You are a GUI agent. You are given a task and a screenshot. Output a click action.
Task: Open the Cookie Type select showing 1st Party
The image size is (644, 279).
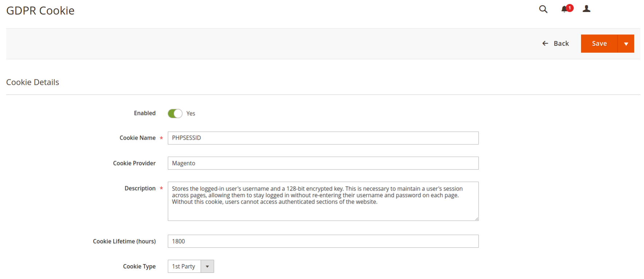(184, 266)
